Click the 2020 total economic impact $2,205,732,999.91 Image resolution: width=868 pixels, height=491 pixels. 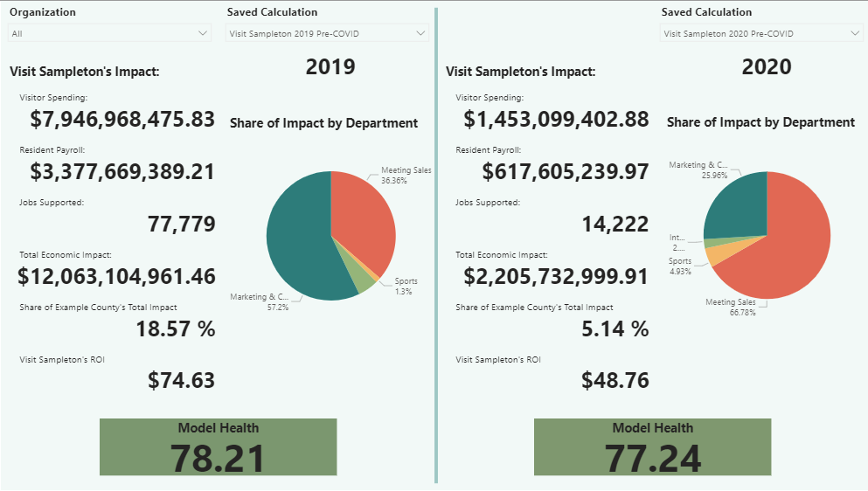[x=556, y=276]
